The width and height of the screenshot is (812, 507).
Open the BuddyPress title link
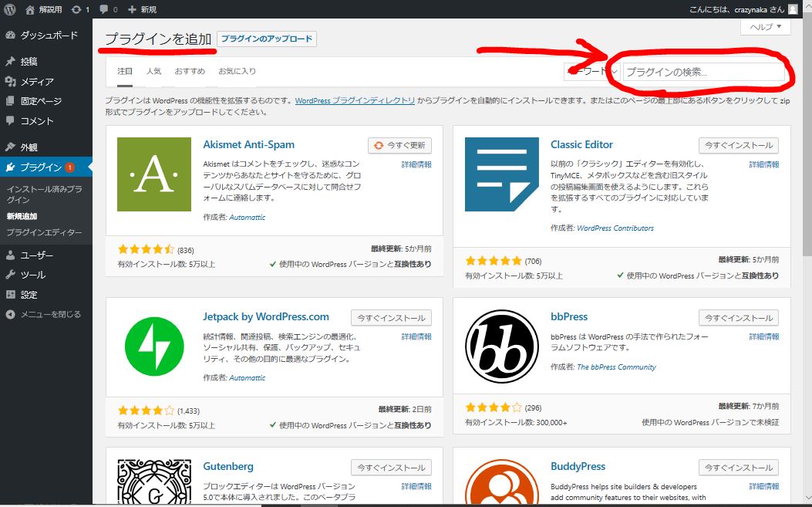pyautogui.click(x=578, y=467)
